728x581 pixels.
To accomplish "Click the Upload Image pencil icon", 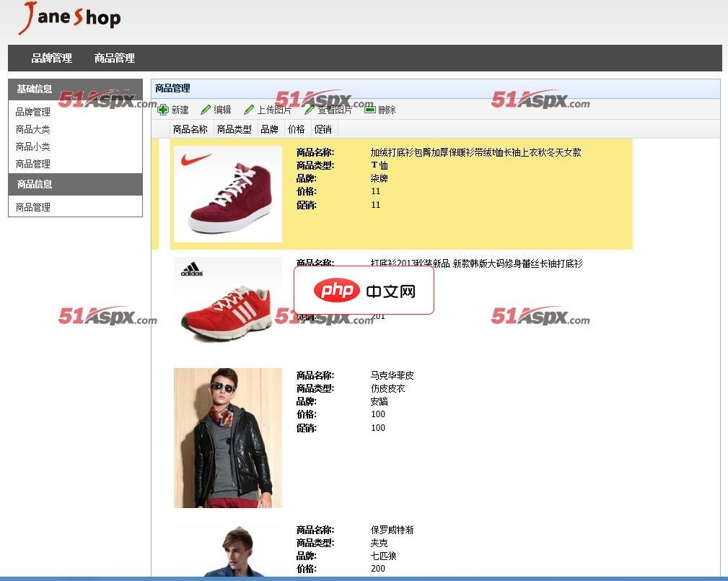I will 249,110.
